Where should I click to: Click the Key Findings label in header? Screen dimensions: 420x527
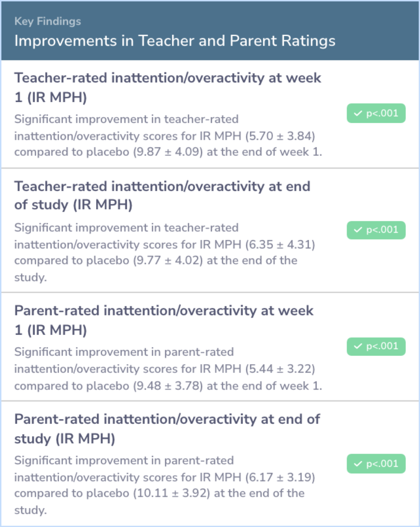click(47, 21)
